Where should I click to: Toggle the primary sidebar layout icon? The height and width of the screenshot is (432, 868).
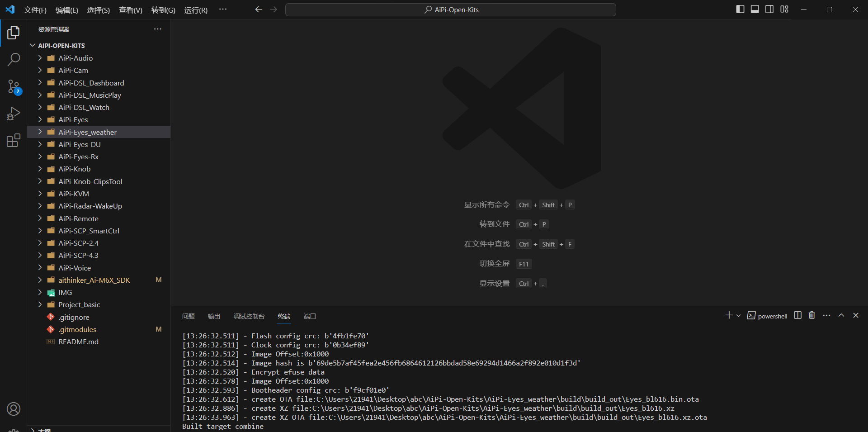tap(740, 9)
